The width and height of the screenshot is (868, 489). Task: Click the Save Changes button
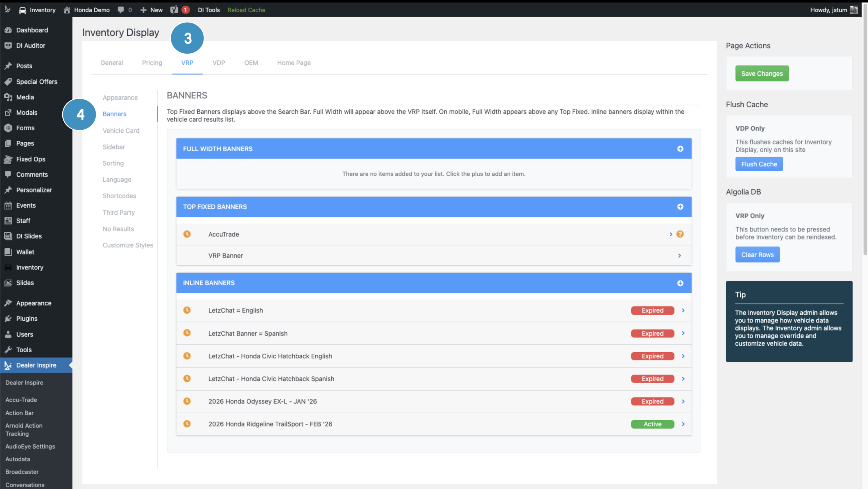click(x=762, y=73)
